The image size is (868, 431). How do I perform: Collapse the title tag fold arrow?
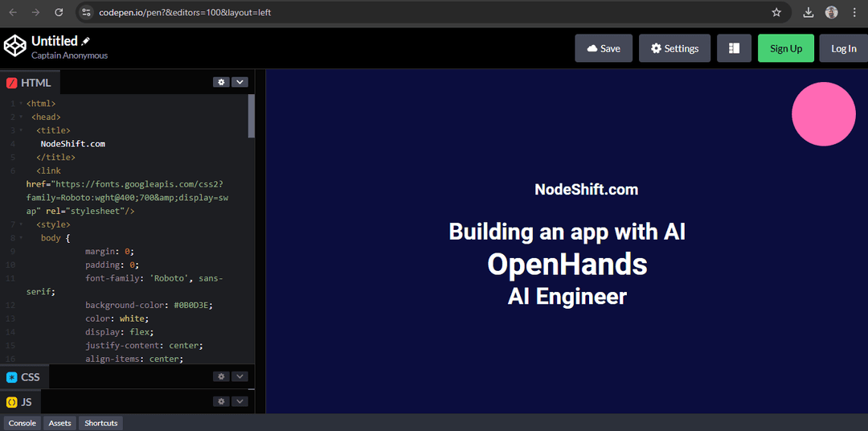[x=21, y=130]
